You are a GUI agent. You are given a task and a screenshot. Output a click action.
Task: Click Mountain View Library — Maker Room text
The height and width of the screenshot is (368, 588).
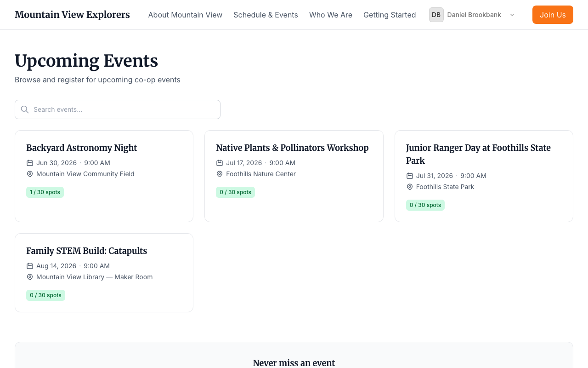[x=95, y=277]
